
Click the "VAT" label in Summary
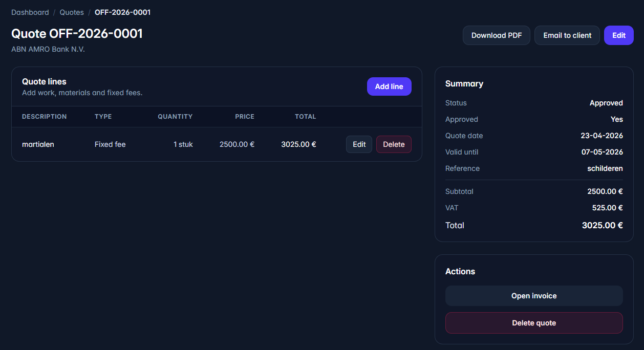[x=452, y=208]
